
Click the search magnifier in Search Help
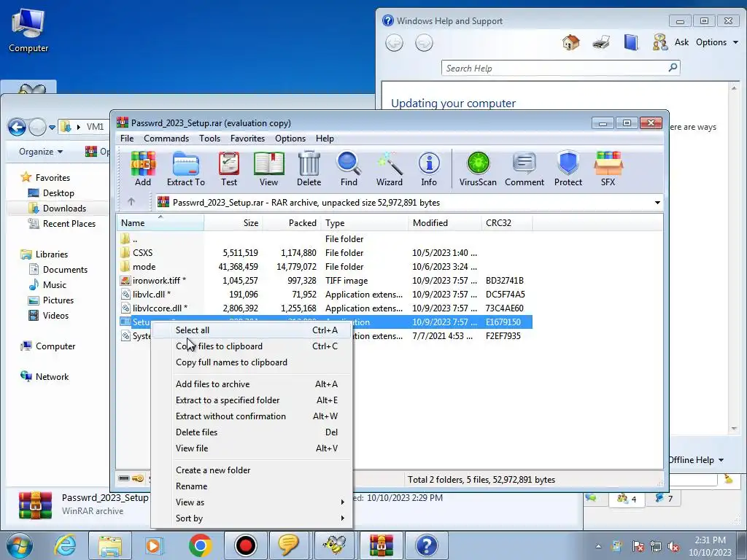(x=673, y=68)
